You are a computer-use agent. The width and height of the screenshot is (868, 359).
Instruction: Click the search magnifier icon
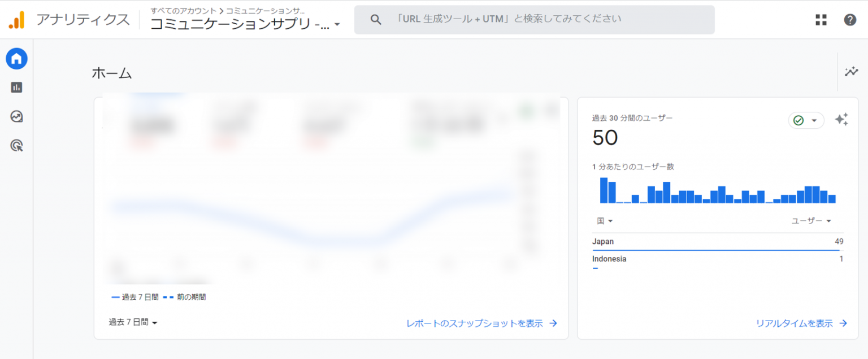[376, 19]
